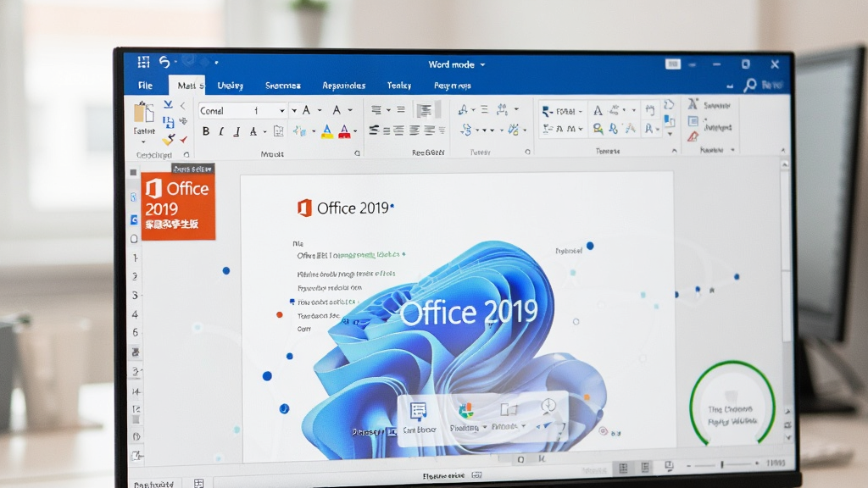868x488 pixels.
Task: Click the red checkmark icon in clipboard group
Action: (x=184, y=140)
